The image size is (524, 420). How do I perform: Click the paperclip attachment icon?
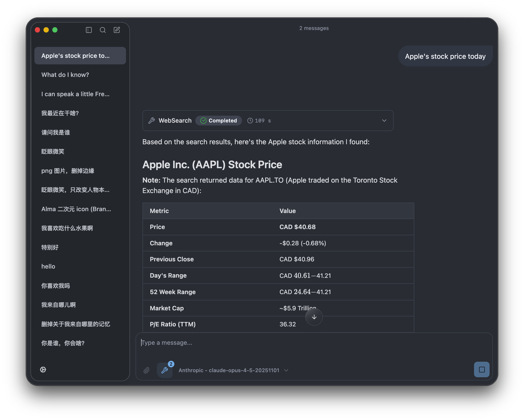point(146,370)
